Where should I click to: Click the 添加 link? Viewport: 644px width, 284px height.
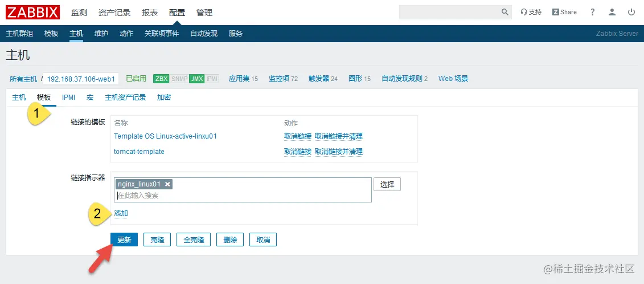[121, 213]
